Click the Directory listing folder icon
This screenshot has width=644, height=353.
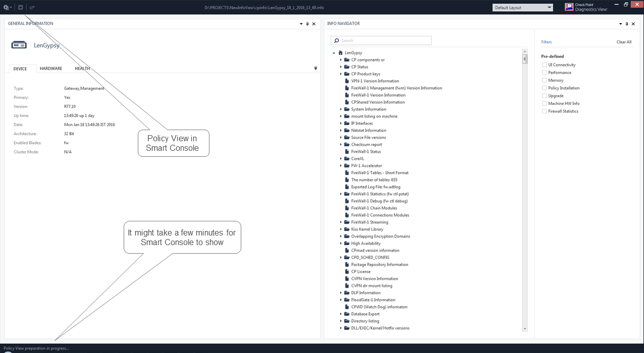point(347,321)
